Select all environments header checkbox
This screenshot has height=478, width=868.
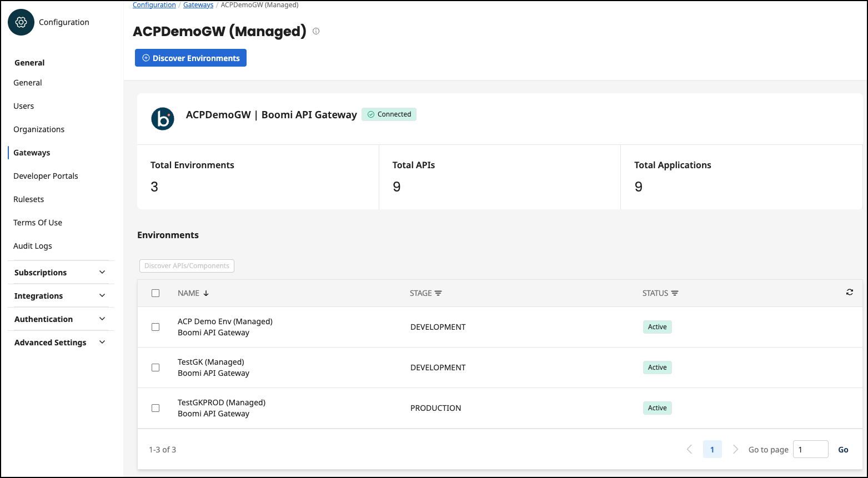click(x=155, y=293)
